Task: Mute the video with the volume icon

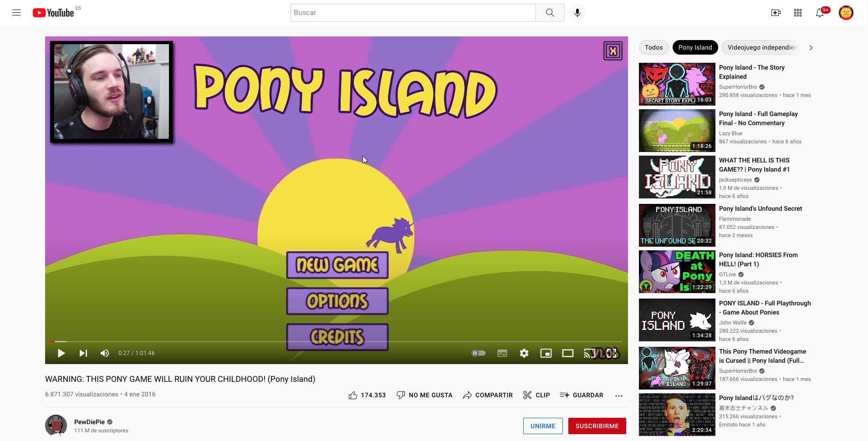Action: point(105,353)
